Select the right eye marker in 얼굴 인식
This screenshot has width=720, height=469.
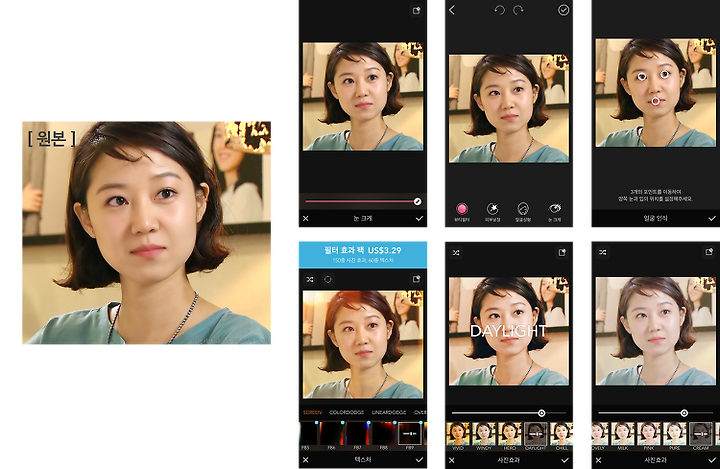(665, 74)
